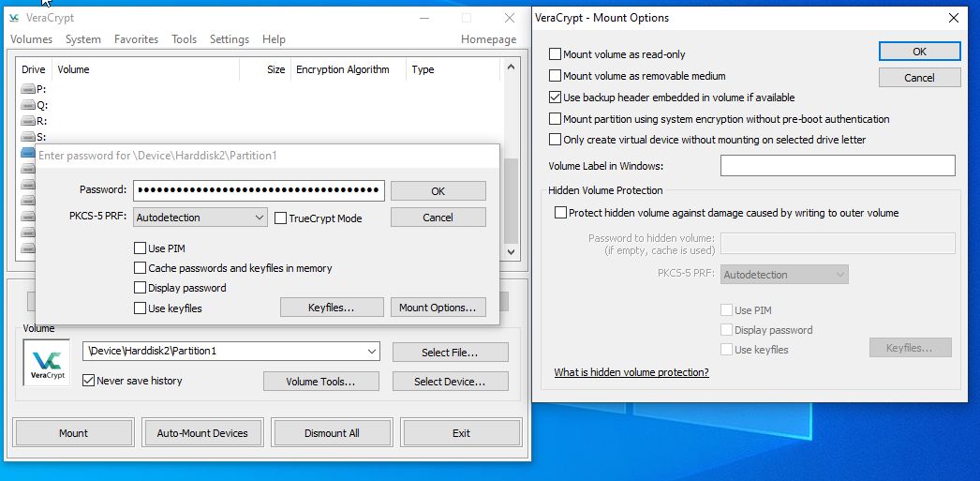Click the Mount Options... button
This screenshot has width=980, height=481.
click(x=438, y=308)
